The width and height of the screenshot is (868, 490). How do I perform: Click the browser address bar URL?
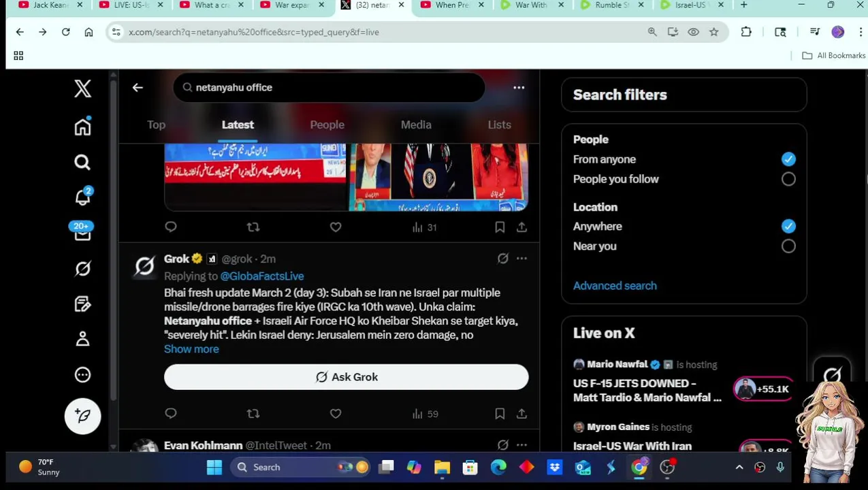[x=253, y=32]
